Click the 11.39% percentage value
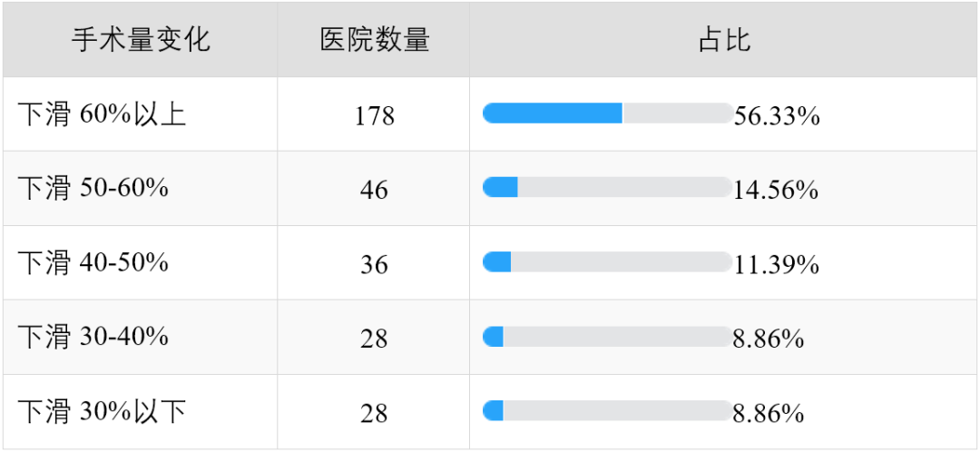The width and height of the screenshot is (980, 453). click(x=776, y=264)
